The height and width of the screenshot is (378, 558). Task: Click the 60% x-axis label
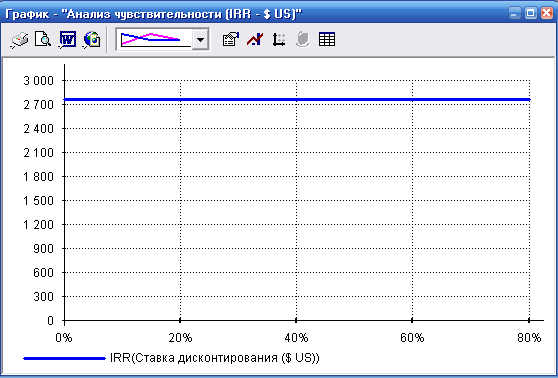pyautogui.click(x=412, y=337)
